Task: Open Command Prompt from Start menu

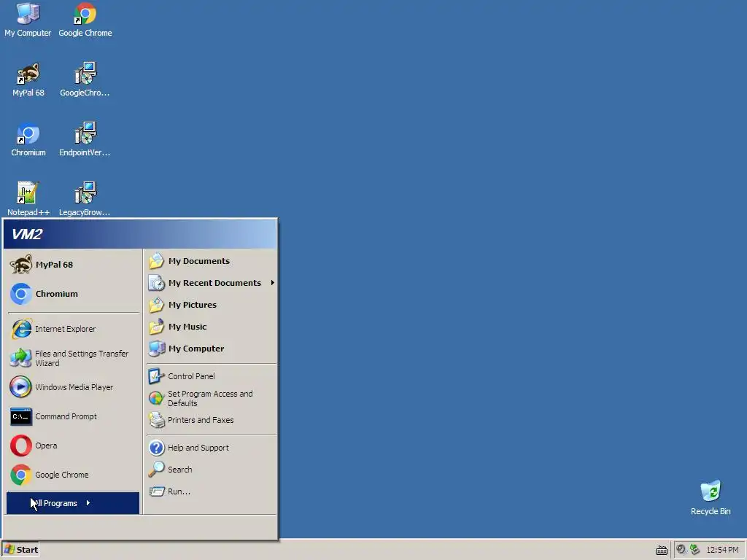Action: point(74,416)
